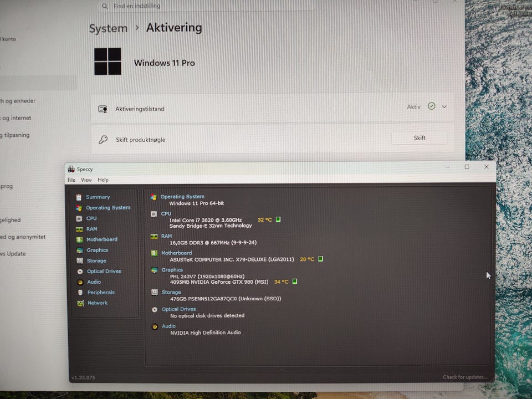
Task: Select Optical Drives in Speccy sidebar
Action: [104, 271]
